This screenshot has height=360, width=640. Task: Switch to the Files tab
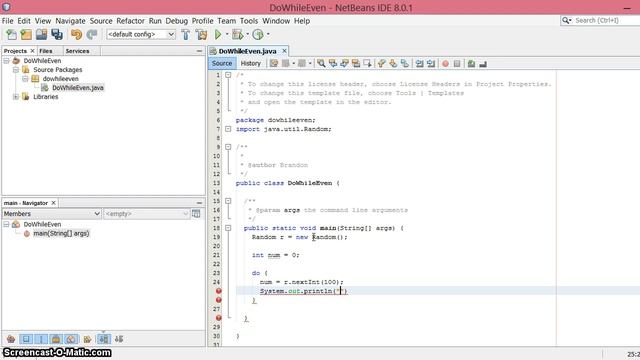pos(46,51)
